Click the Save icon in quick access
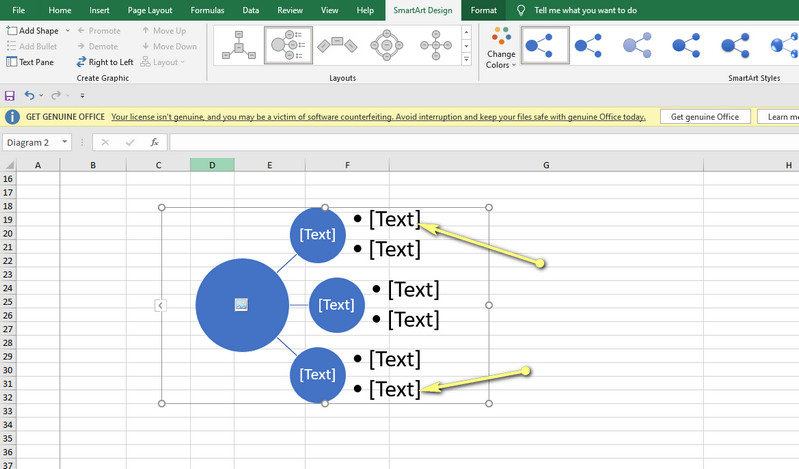Viewport: 799px width, 469px height. pyautogui.click(x=10, y=95)
